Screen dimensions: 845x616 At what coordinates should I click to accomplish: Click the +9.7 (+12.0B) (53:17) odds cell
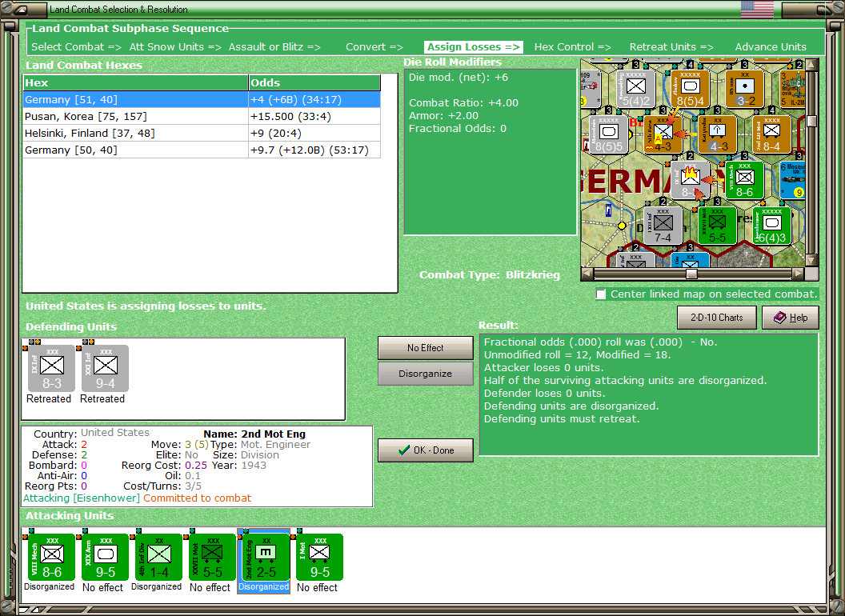point(314,150)
